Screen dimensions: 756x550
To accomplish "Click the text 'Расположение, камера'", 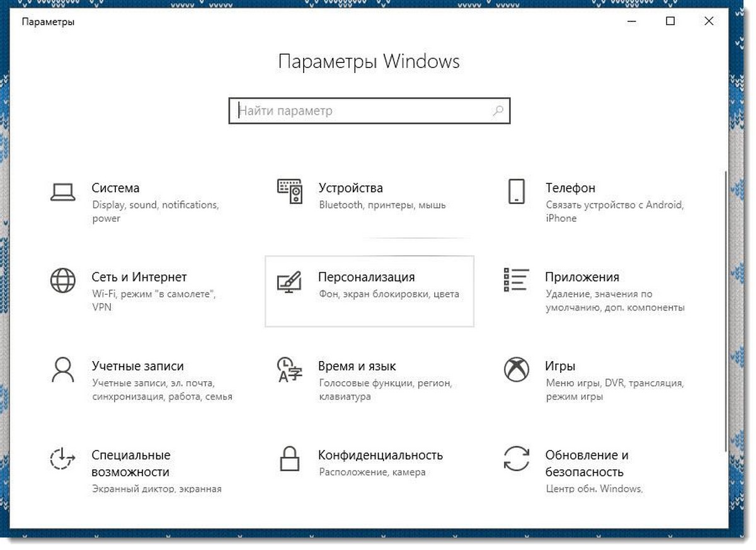I will click(372, 472).
